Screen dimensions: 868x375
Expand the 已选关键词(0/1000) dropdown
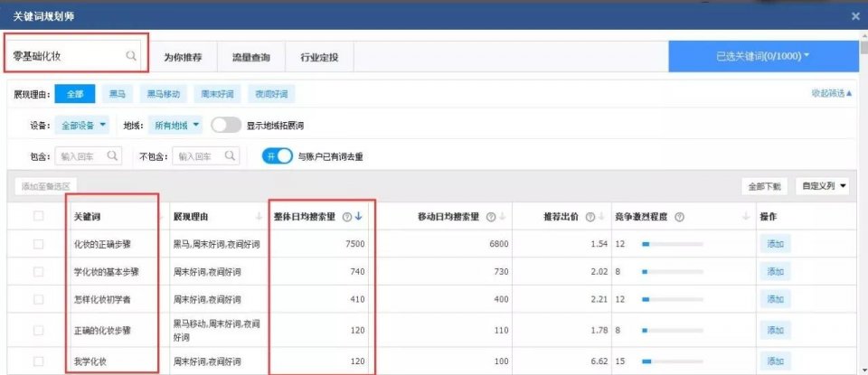(762, 56)
